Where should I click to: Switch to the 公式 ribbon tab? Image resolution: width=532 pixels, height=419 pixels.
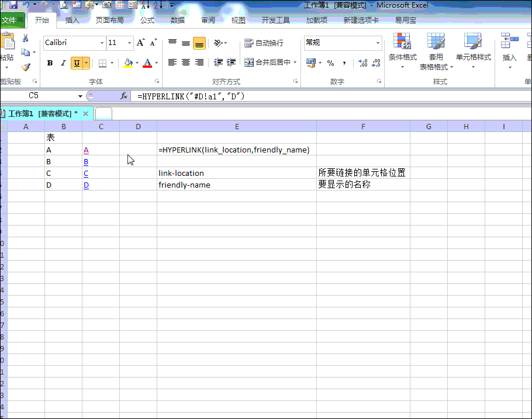click(x=148, y=19)
